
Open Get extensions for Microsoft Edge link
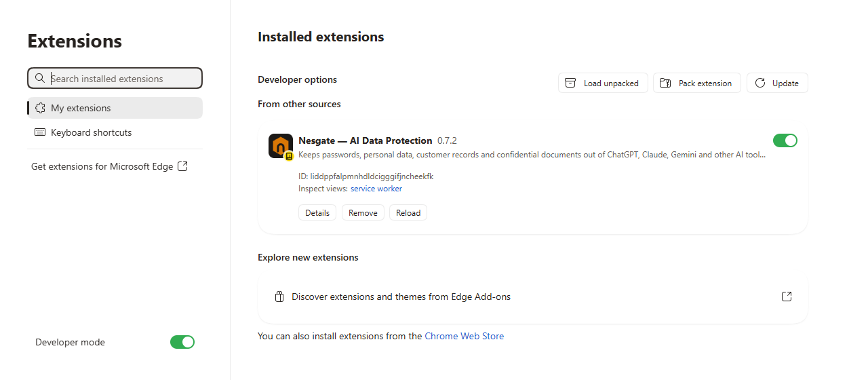[109, 166]
